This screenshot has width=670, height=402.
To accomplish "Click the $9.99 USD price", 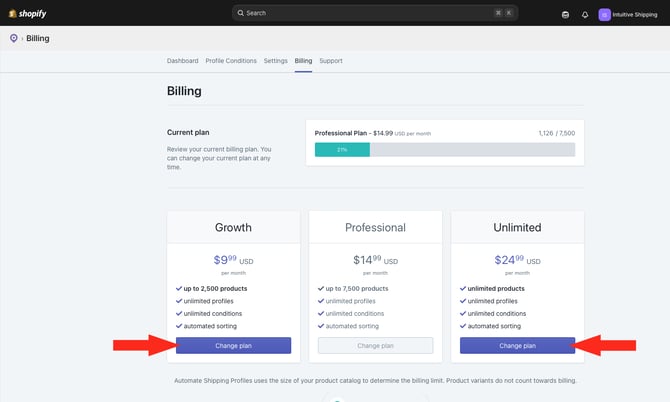I will tap(233, 260).
